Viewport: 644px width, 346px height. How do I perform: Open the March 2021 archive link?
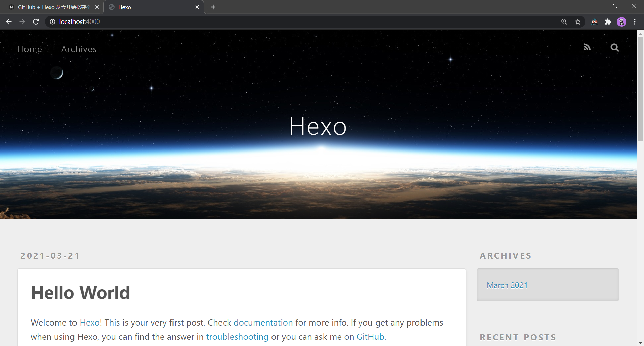tap(507, 285)
